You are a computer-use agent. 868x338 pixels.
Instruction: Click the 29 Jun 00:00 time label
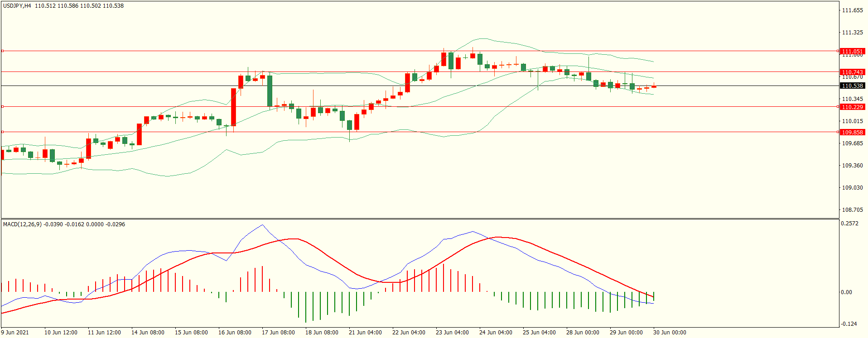tap(626, 333)
